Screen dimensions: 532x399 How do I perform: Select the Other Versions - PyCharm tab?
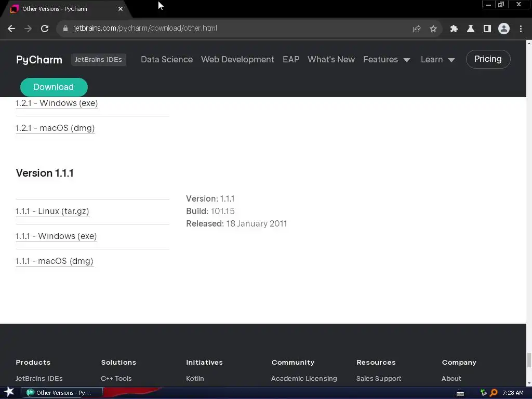[66, 9]
